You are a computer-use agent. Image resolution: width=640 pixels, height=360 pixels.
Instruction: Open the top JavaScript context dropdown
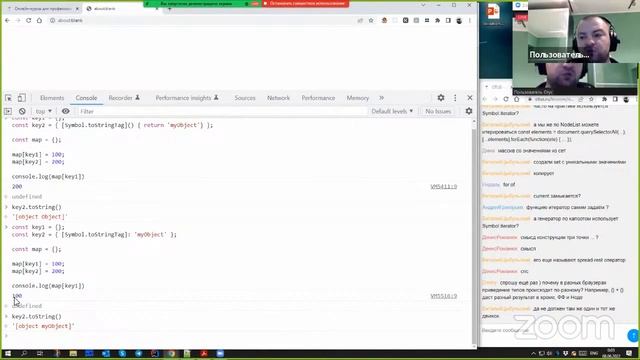pos(43,111)
